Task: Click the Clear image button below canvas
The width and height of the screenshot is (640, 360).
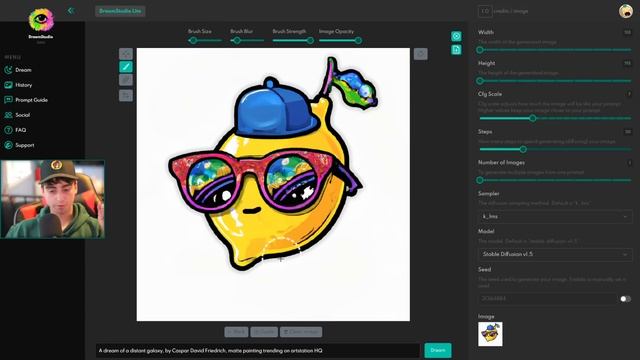Action: point(301,332)
